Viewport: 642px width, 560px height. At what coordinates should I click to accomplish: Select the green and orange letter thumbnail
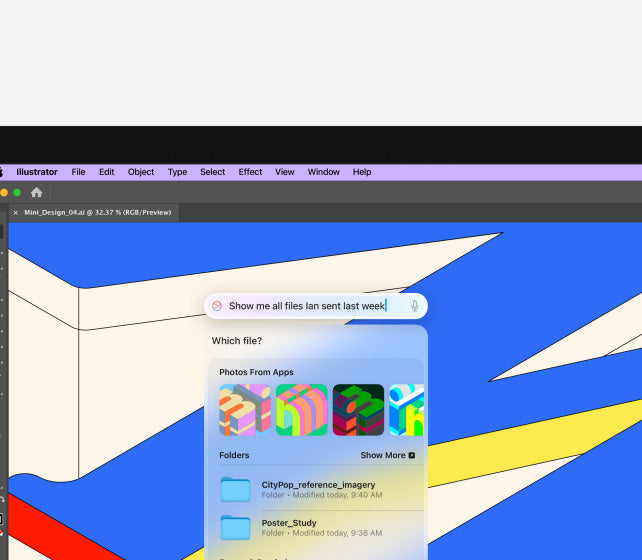(x=301, y=410)
